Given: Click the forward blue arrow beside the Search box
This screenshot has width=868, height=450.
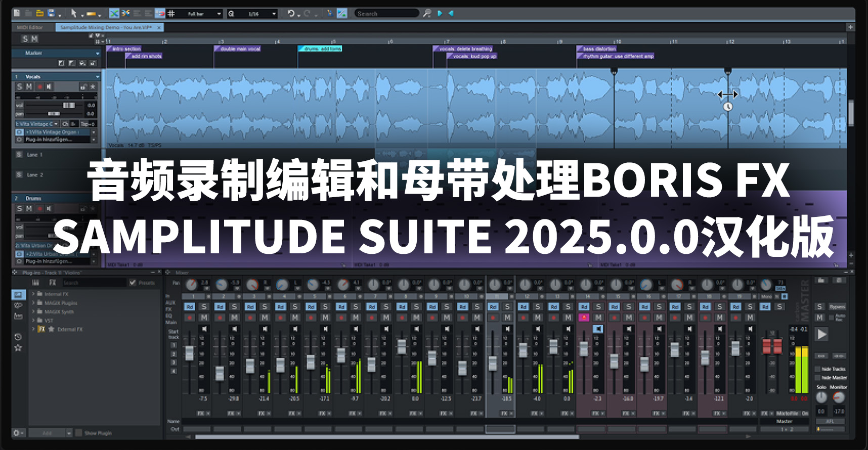Looking at the screenshot, I should tap(440, 14).
